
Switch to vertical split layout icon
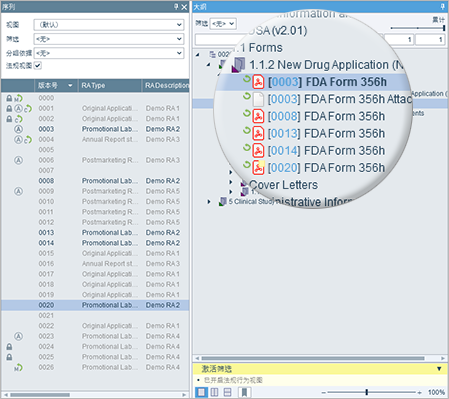[x=214, y=392]
